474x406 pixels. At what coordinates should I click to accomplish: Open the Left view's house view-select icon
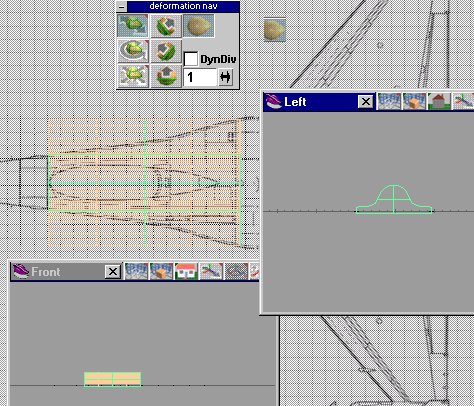pyautogui.click(x=439, y=101)
